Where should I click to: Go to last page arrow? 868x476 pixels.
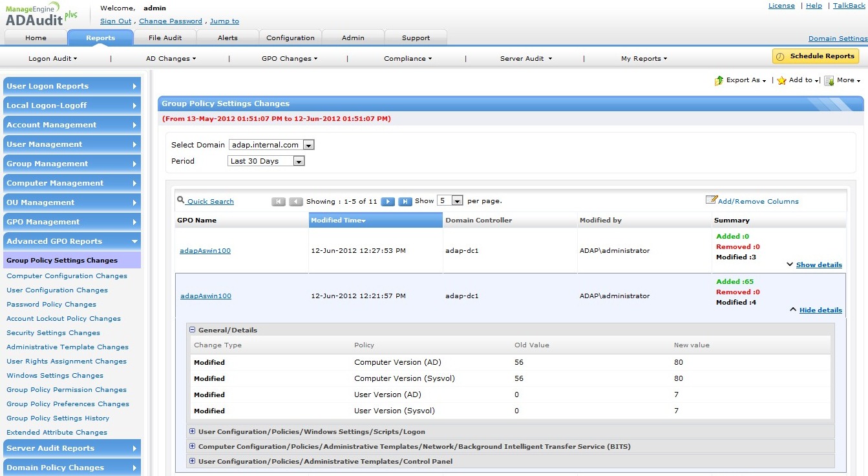click(405, 201)
